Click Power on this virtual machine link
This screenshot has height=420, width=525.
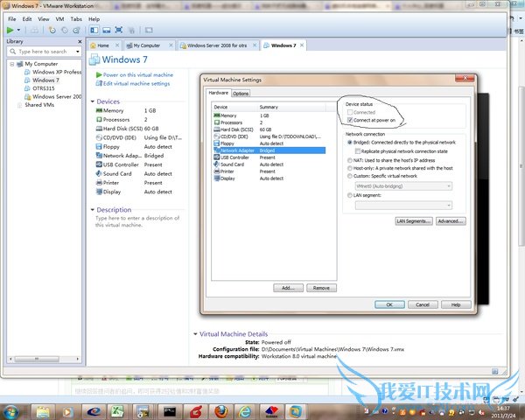[135, 75]
